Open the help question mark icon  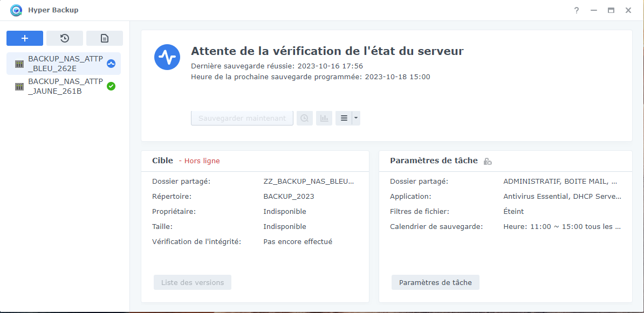577,10
